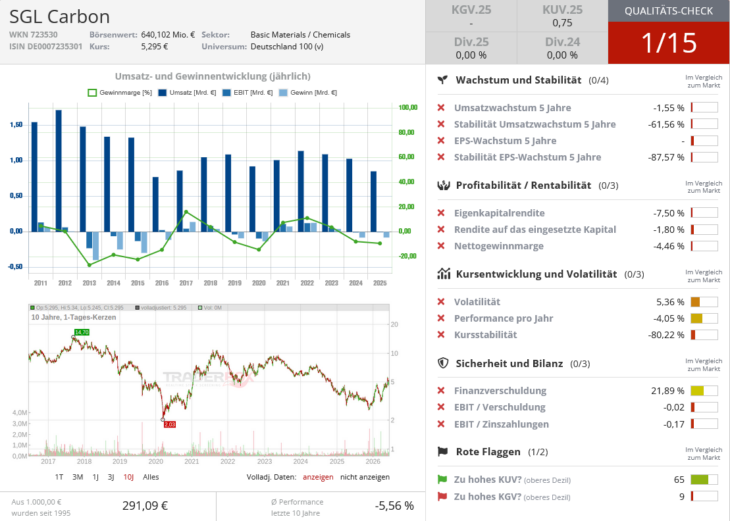Open the Nettogewinnmarge criterion link
The image size is (730, 521).
coord(499,246)
